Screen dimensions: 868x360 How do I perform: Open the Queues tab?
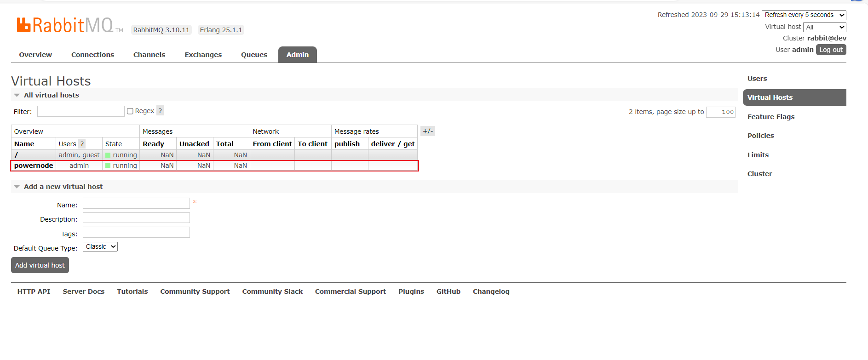(254, 55)
